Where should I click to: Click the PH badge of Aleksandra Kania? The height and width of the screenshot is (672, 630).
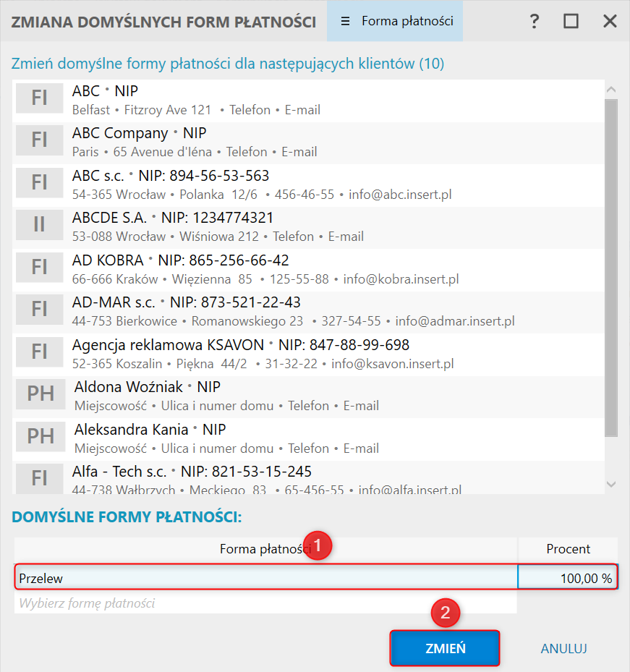tap(41, 436)
